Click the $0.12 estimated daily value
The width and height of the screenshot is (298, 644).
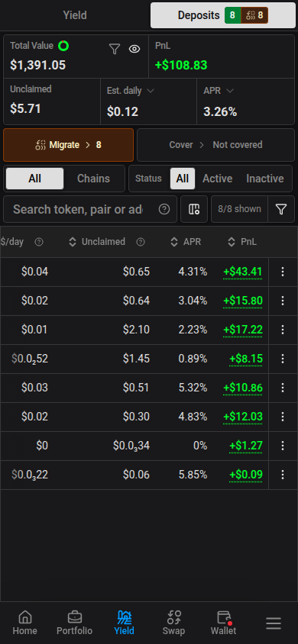pos(122,111)
